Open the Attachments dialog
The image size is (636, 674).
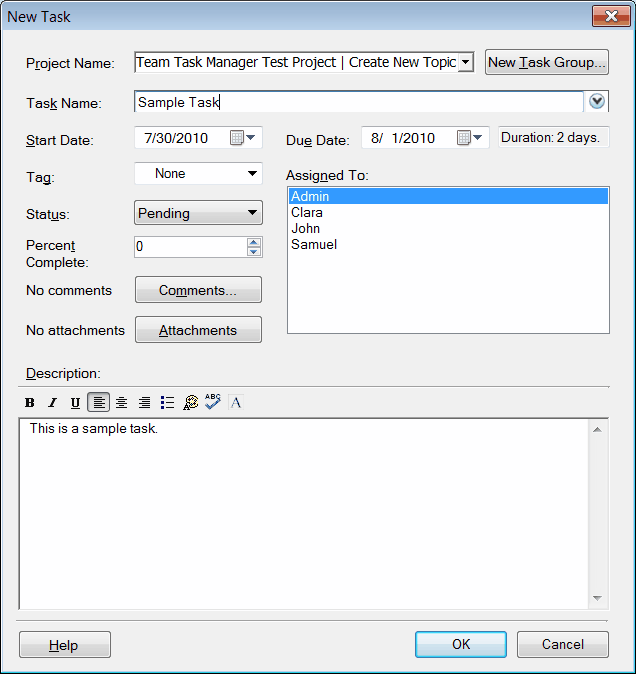198,330
